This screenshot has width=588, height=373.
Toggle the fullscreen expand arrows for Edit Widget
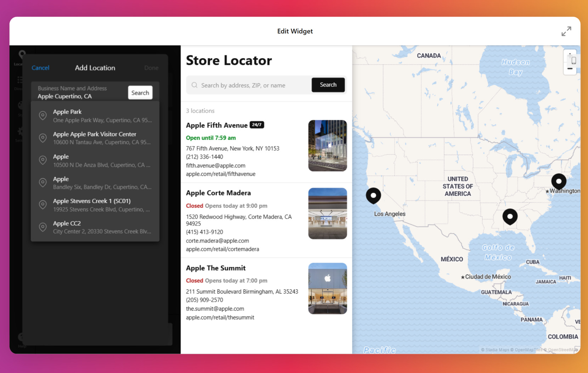click(x=566, y=31)
